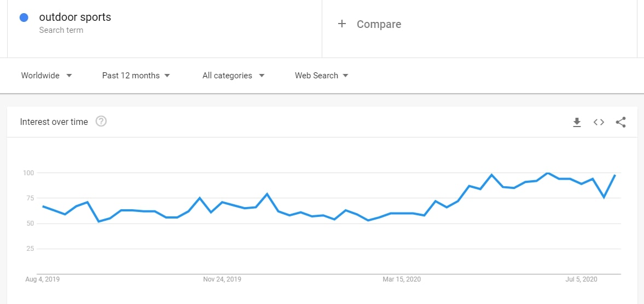Click the Search term label under outdoor sports
This screenshot has height=304, width=644.
61,30
